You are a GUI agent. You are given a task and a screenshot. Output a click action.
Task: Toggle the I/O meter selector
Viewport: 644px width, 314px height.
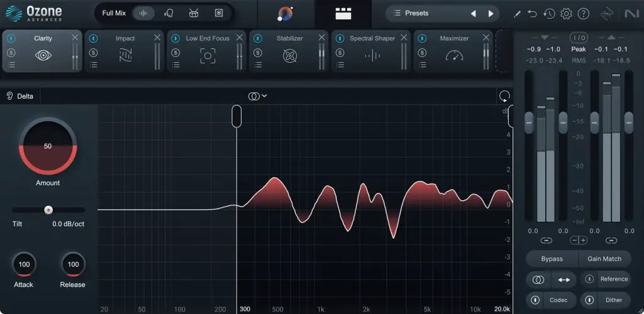(x=579, y=38)
